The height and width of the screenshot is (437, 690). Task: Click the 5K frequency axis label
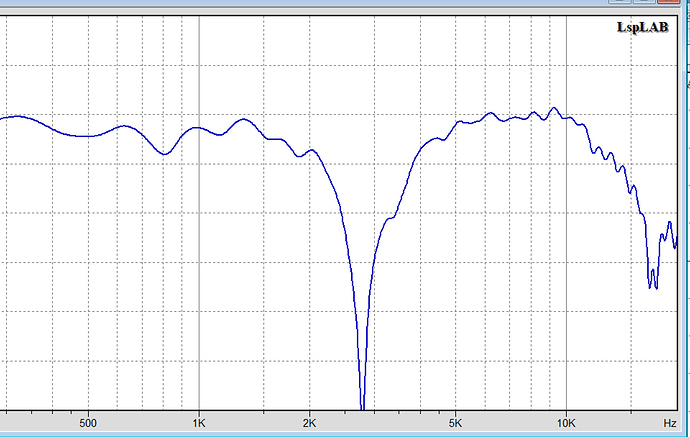[x=456, y=422]
